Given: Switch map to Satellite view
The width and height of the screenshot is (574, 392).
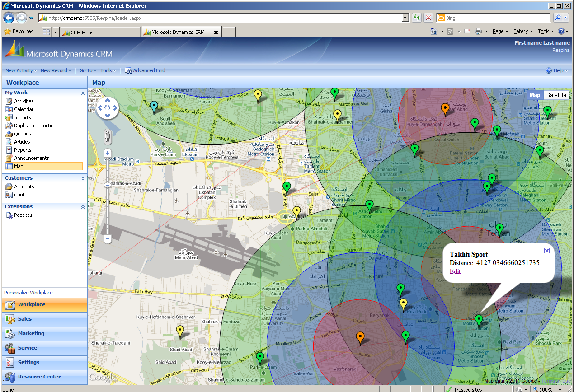Looking at the screenshot, I should 556,95.
